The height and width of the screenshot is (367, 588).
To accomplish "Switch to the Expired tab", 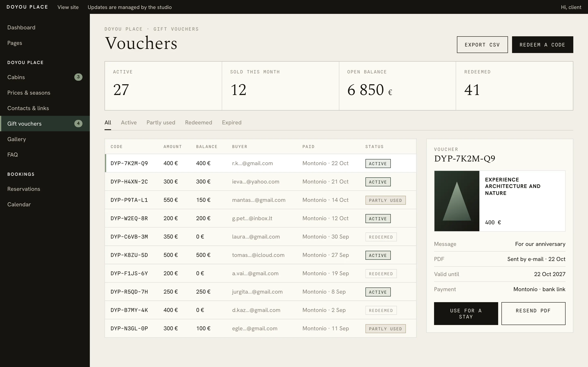I will tap(232, 123).
